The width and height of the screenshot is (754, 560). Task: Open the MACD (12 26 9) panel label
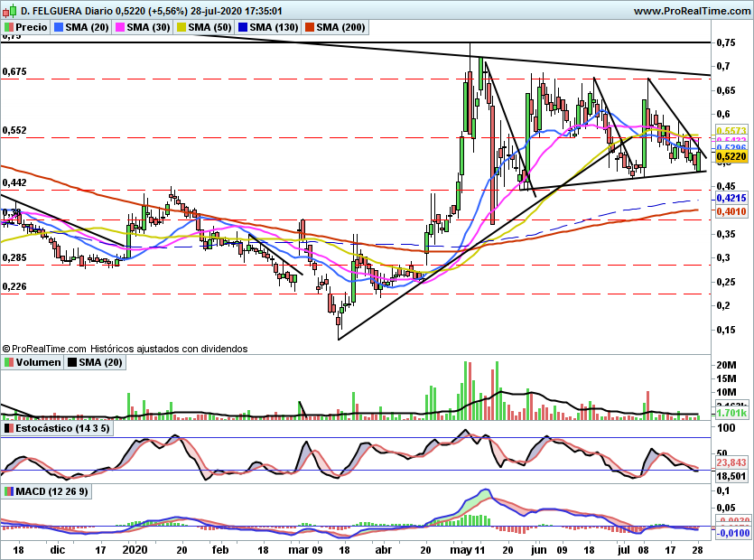coord(52,491)
